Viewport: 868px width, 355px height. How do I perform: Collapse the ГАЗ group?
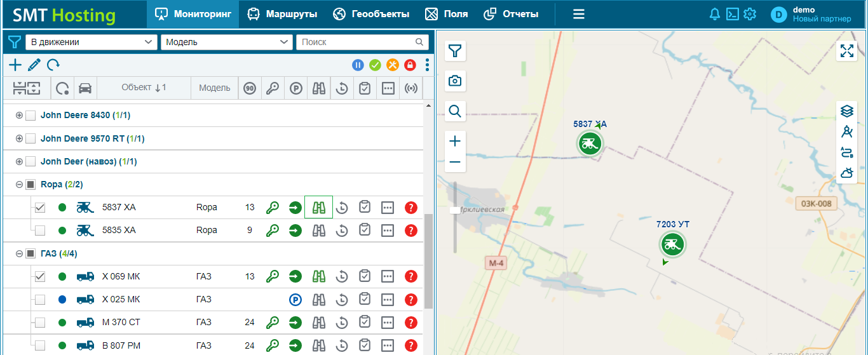[19, 253]
